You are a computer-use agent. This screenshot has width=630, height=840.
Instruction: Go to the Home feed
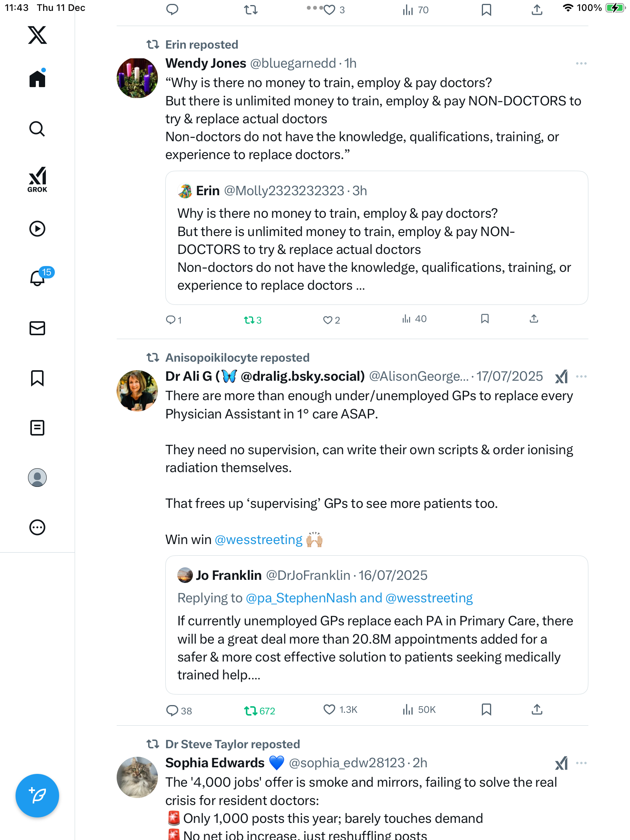click(37, 79)
